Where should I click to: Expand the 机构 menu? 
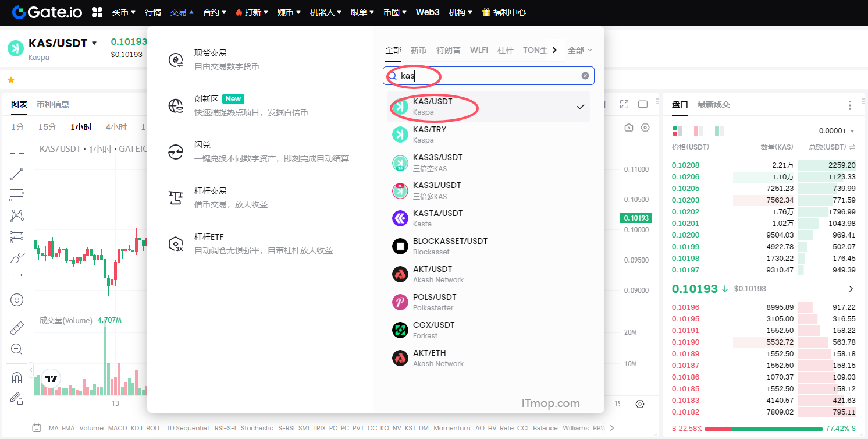(x=461, y=12)
